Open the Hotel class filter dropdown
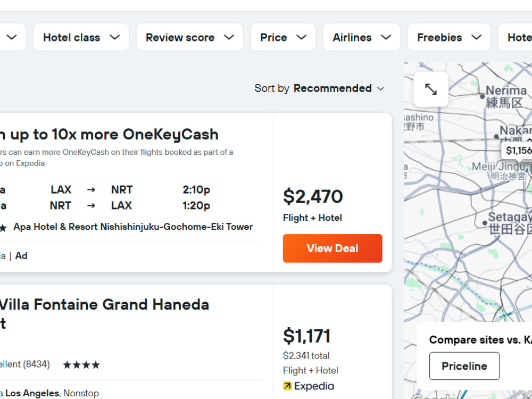The height and width of the screenshot is (399, 532). pyautogui.click(x=81, y=37)
